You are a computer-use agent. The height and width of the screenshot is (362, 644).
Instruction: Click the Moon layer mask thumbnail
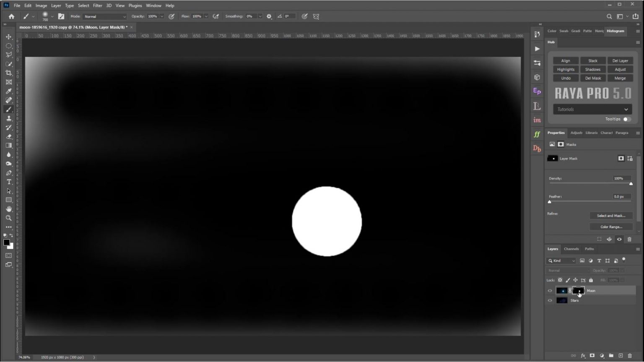point(579,290)
